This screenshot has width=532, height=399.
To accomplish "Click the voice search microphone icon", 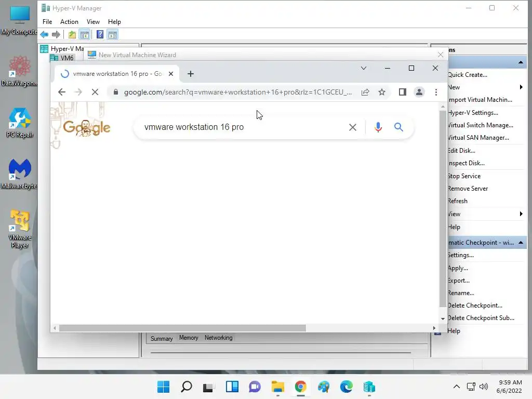I will coord(378,127).
